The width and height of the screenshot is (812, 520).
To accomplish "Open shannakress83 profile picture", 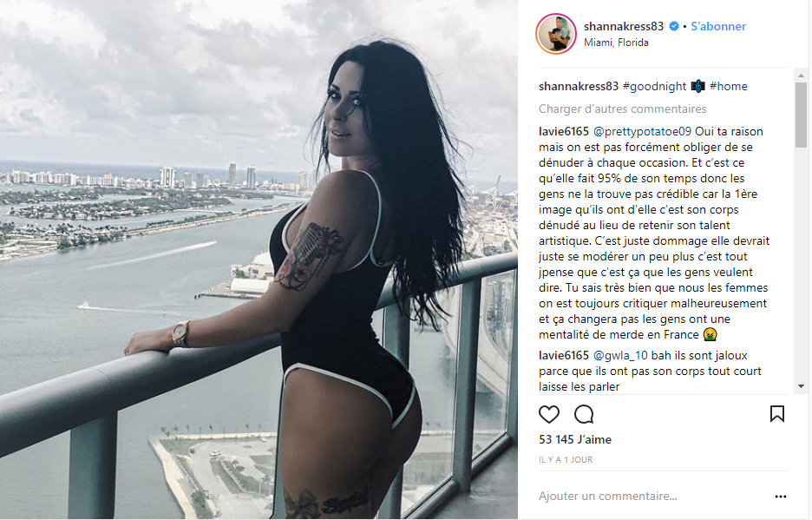I will [556, 34].
